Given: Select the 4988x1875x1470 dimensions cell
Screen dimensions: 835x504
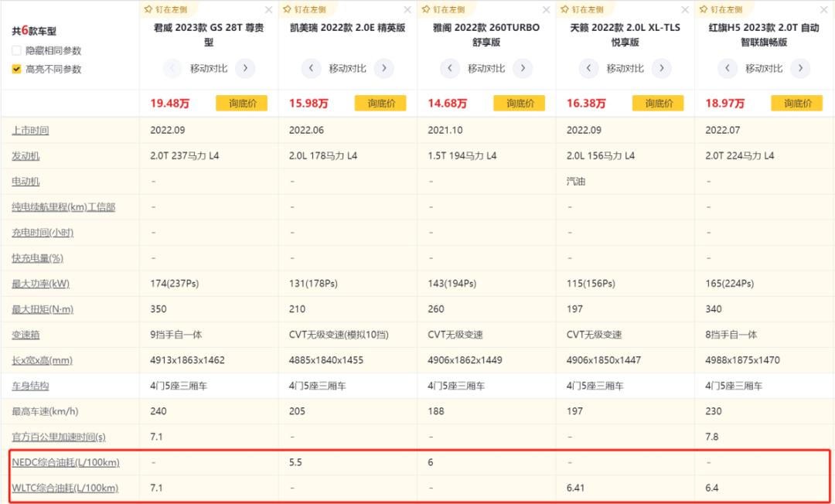Looking at the screenshot, I should coord(742,360).
